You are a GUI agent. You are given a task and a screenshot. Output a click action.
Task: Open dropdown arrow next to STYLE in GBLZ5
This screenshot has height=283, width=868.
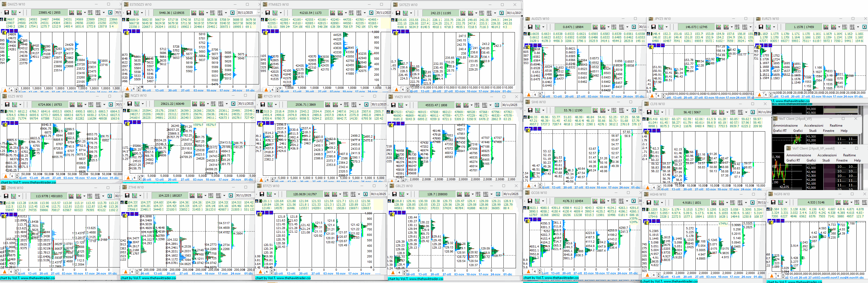(x=472, y=194)
